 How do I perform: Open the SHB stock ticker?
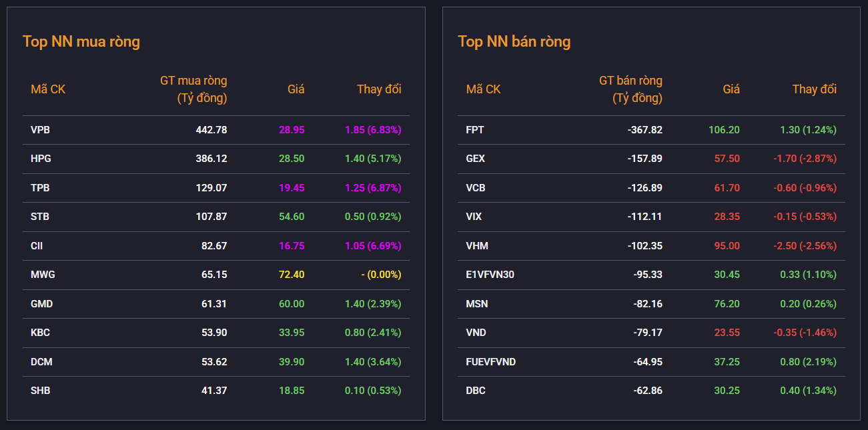40,391
